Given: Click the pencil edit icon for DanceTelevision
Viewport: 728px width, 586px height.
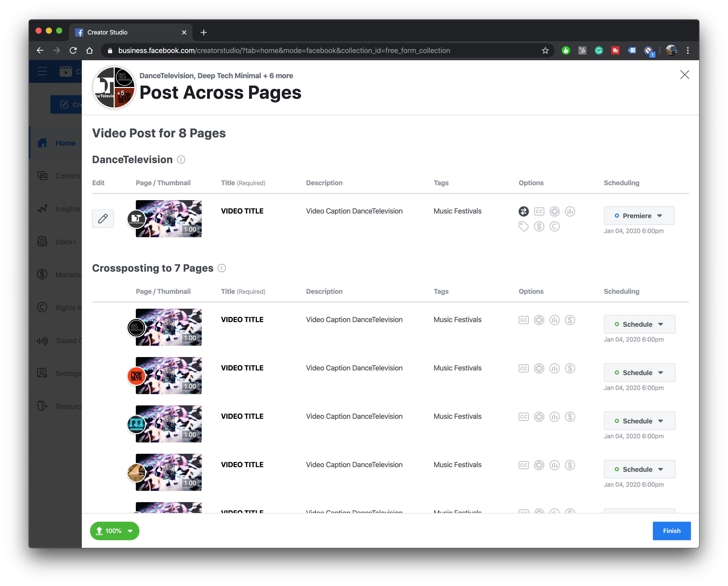Looking at the screenshot, I should (x=103, y=218).
